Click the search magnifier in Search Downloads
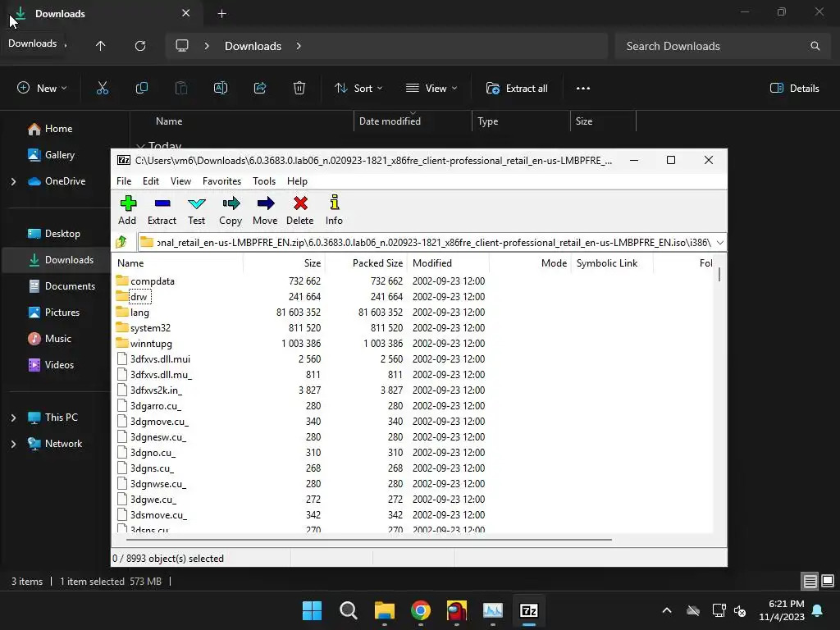This screenshot has width=840, height=630. 815,46
